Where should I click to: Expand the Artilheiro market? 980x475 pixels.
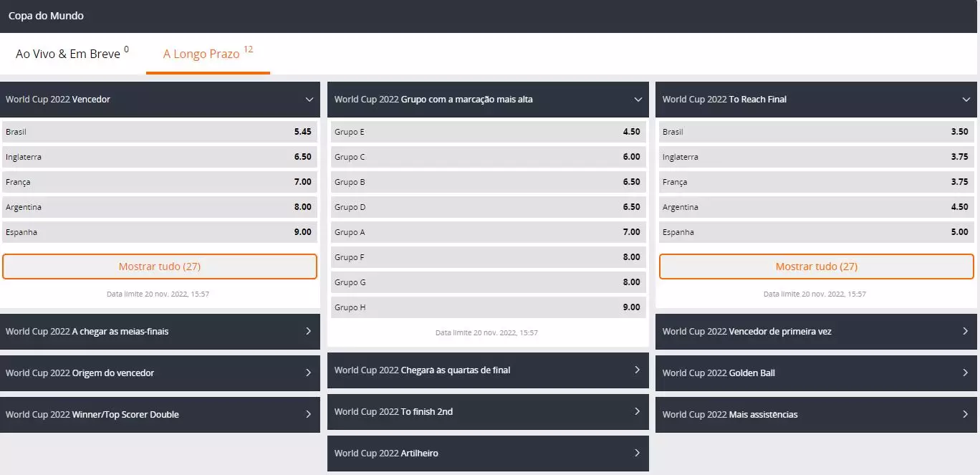[x=488, y=454]
